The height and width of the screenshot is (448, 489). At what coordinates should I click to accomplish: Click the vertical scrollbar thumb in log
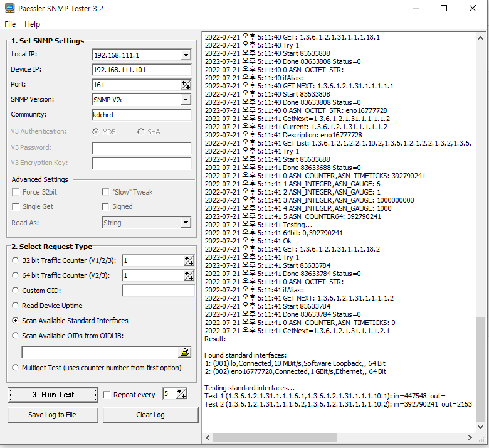click(x=480, y=369)
